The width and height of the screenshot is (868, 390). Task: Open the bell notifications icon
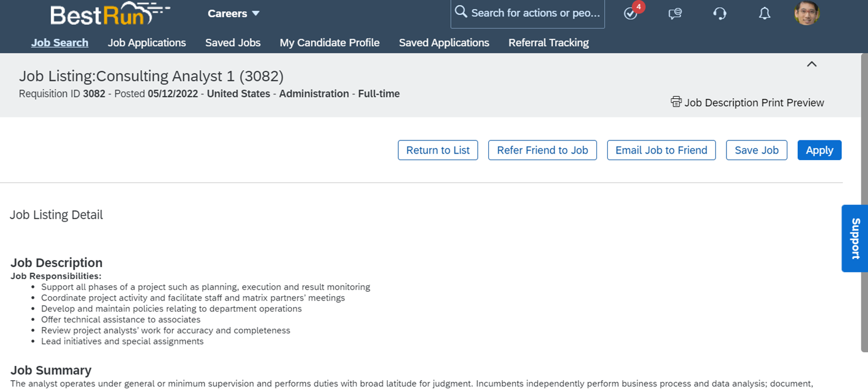click(x=764, y=14)
